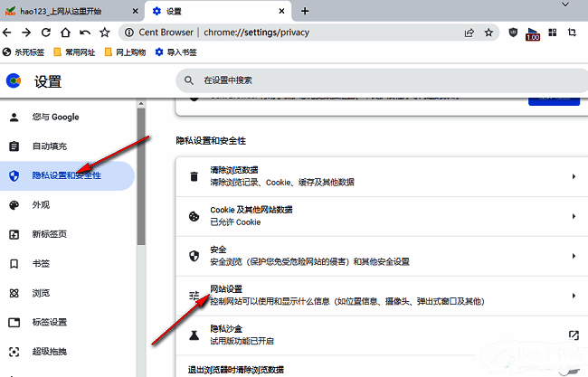Viewport: 588px width, 377px height.
Task: Click 试用版功能已开启 text
Action: point(242,341)
